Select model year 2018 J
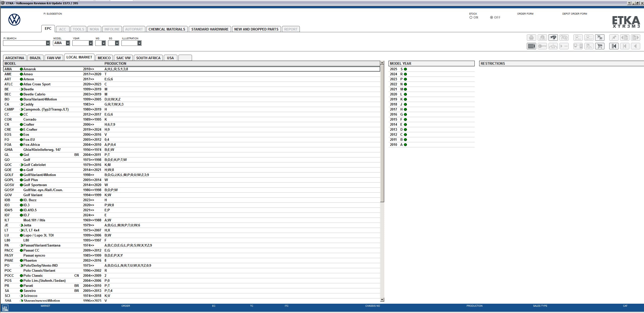This screenshot has height=313, width=644. (x=432, y=104)
